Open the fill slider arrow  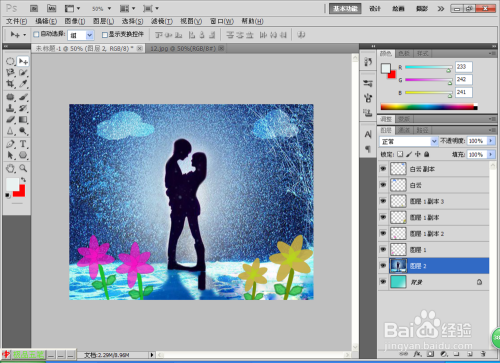click(x=491, y=154)
